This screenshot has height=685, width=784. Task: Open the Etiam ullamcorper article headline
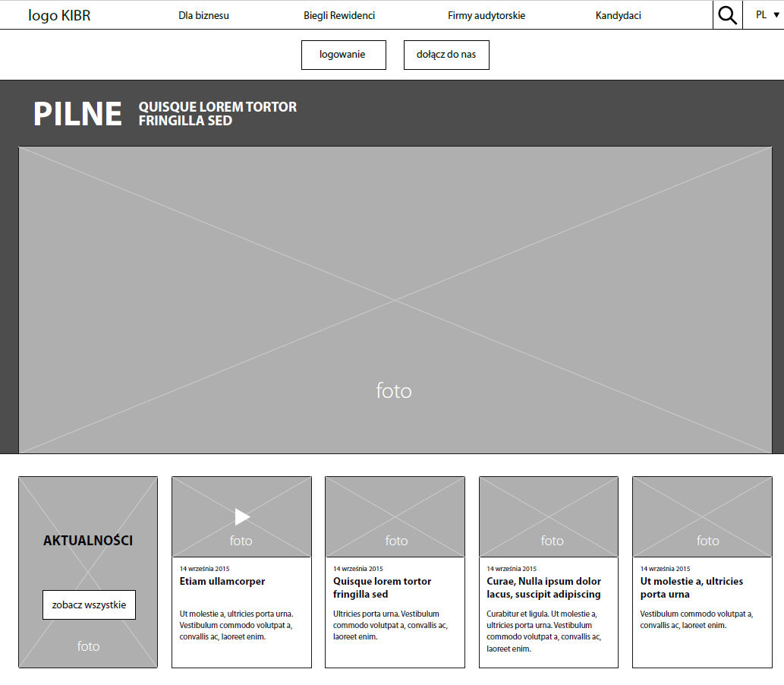(222, 582)
